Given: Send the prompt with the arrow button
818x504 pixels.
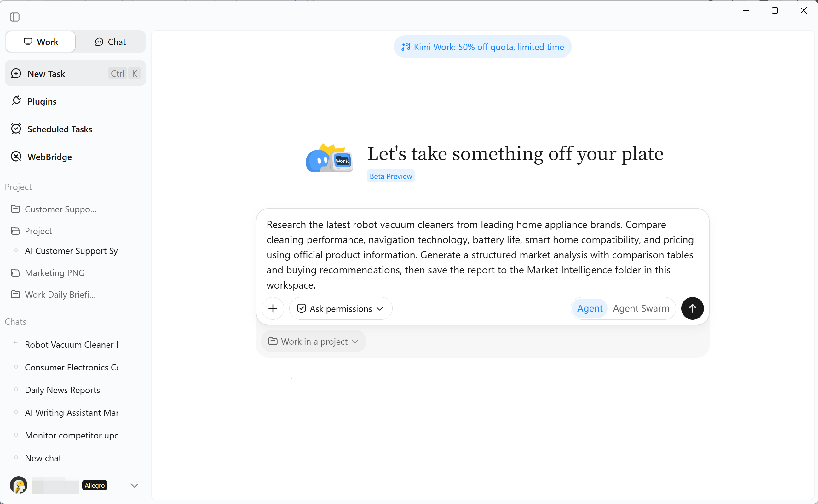Looking at the screenshot, I should click(692, 308).
